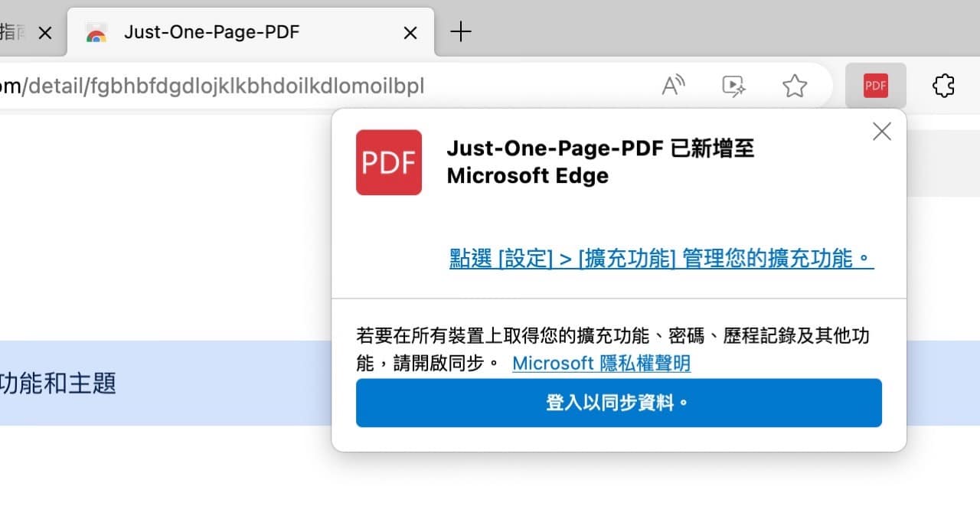Close the partially visible left tab
The width and height of the screenshot is (980, 519).
[x=45, y=33]
